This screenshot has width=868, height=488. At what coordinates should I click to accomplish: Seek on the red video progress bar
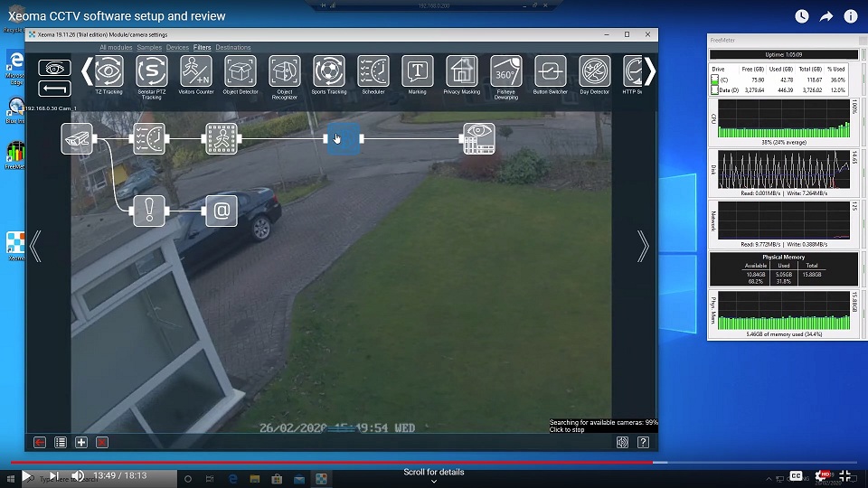(331, 462)
